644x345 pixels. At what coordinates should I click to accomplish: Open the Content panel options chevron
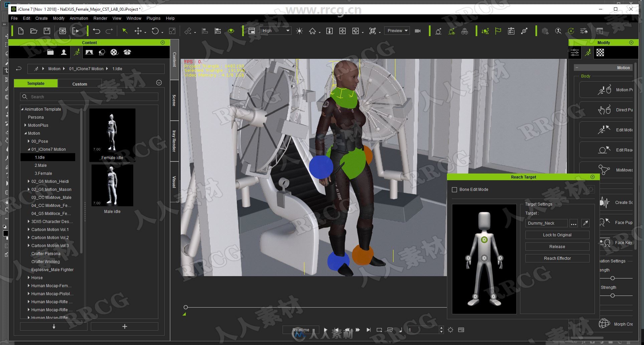point(159,83)
